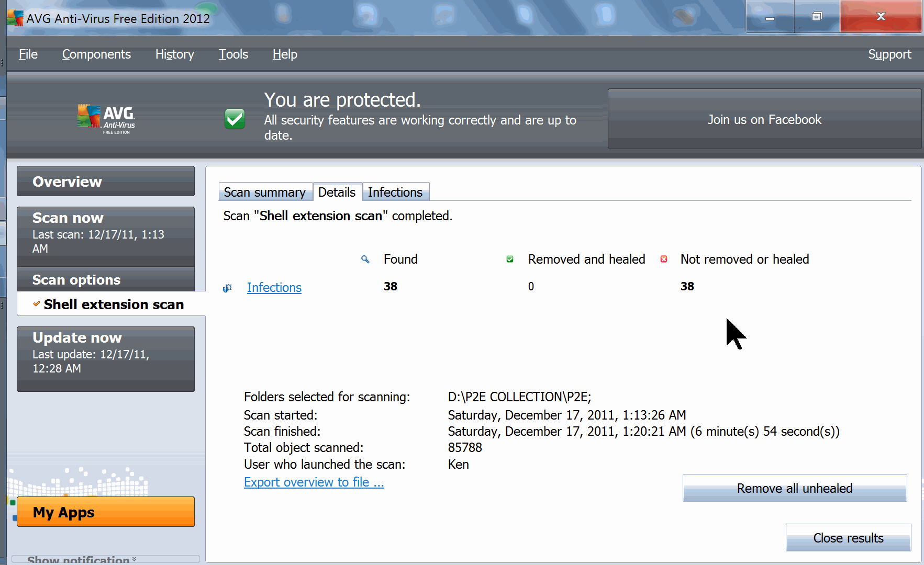Minimize the AVG window
Image resolution: width=924 pixels, height=565 pixels.
[770, 17]
